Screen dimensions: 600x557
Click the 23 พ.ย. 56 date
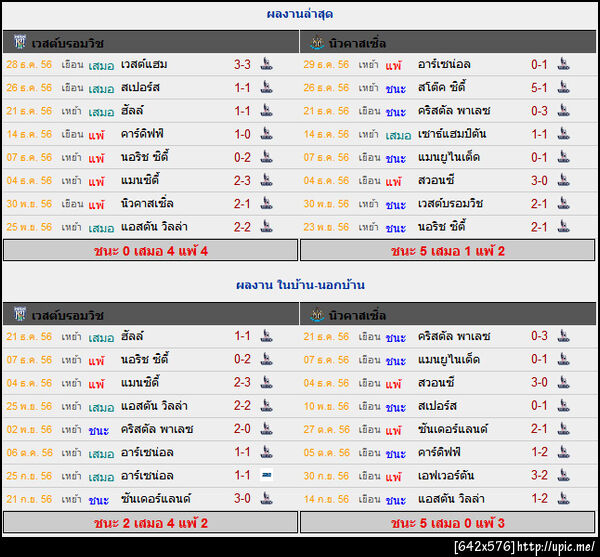click(326, 227)
